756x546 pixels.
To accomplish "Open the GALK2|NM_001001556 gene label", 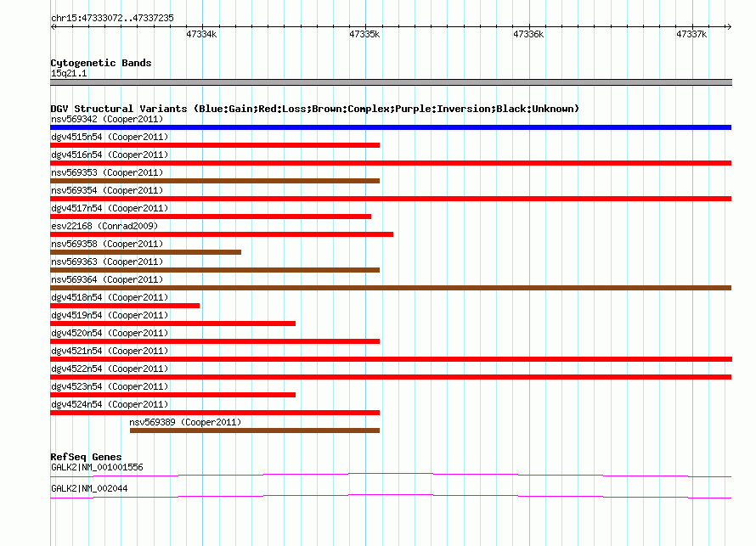I will (97, 467).
